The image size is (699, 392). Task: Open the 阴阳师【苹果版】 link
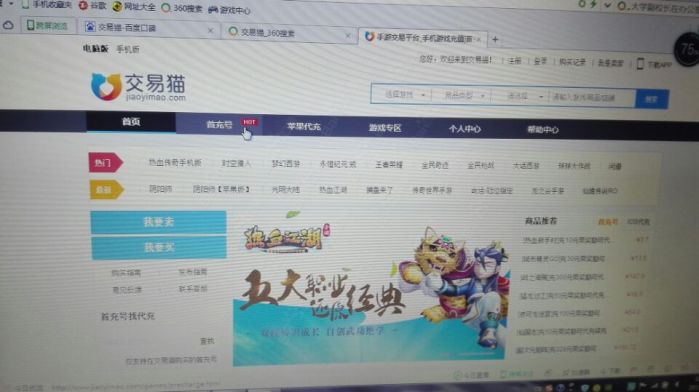click(221, 190)
